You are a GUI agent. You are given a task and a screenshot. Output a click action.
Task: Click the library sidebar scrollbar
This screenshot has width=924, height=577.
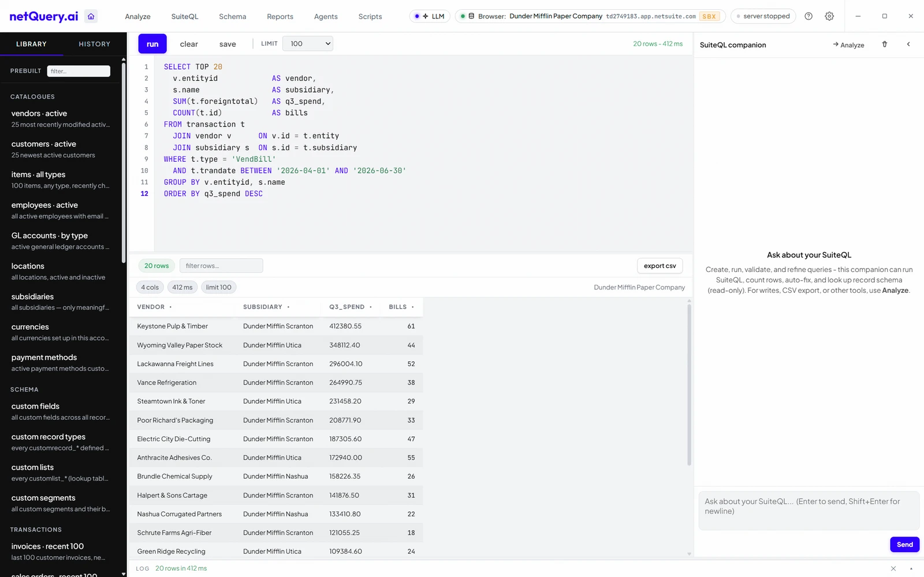point(124,162)
